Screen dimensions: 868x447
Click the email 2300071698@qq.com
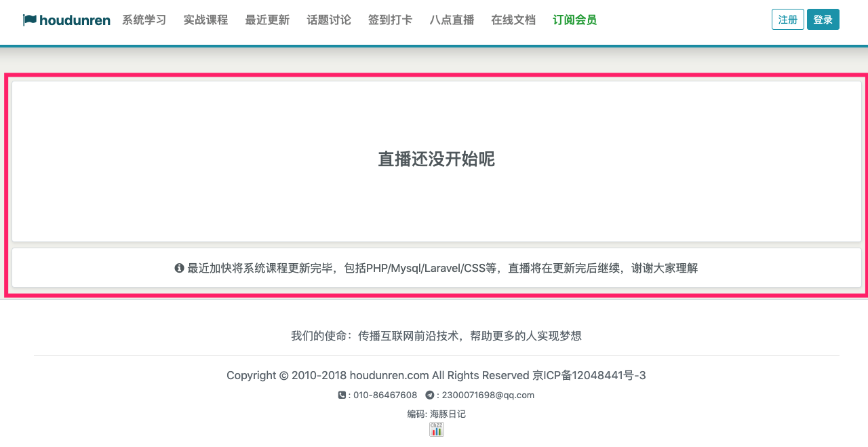pos(488,395)
